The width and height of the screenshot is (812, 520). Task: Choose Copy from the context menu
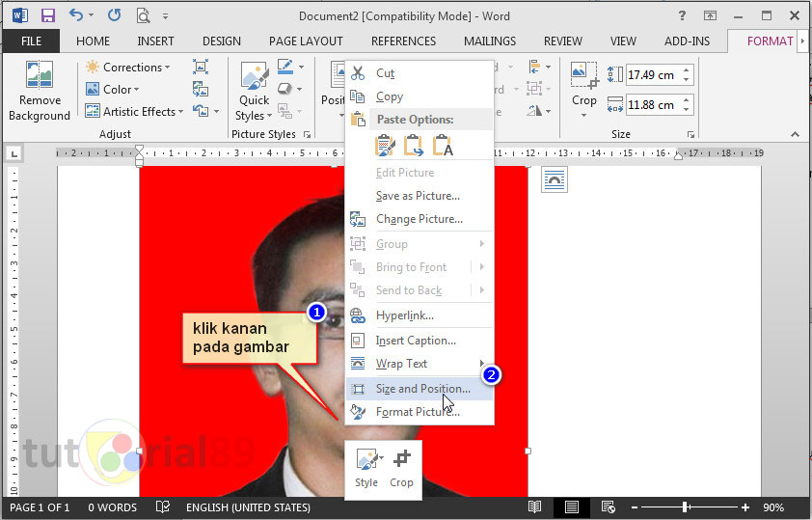420,96
